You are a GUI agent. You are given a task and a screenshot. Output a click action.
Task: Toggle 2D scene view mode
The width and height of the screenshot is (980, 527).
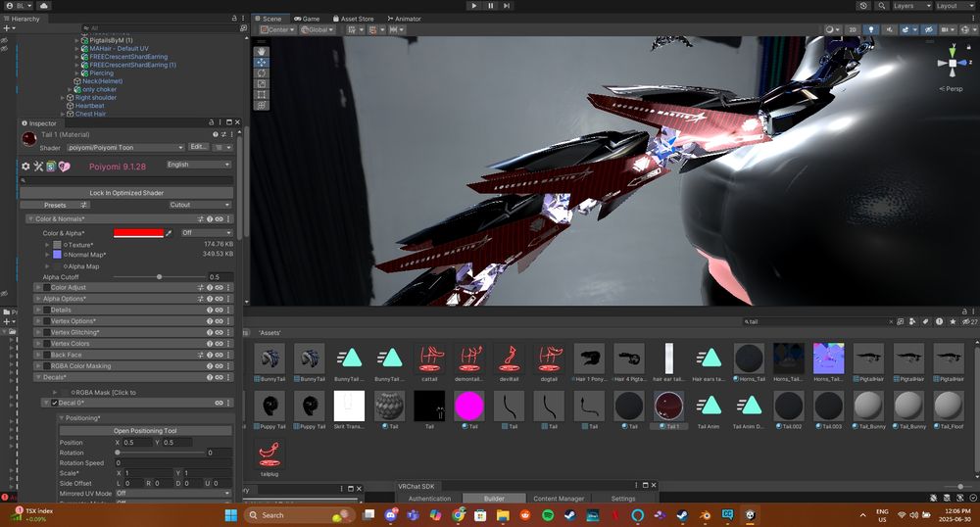[x=853, y=29]
